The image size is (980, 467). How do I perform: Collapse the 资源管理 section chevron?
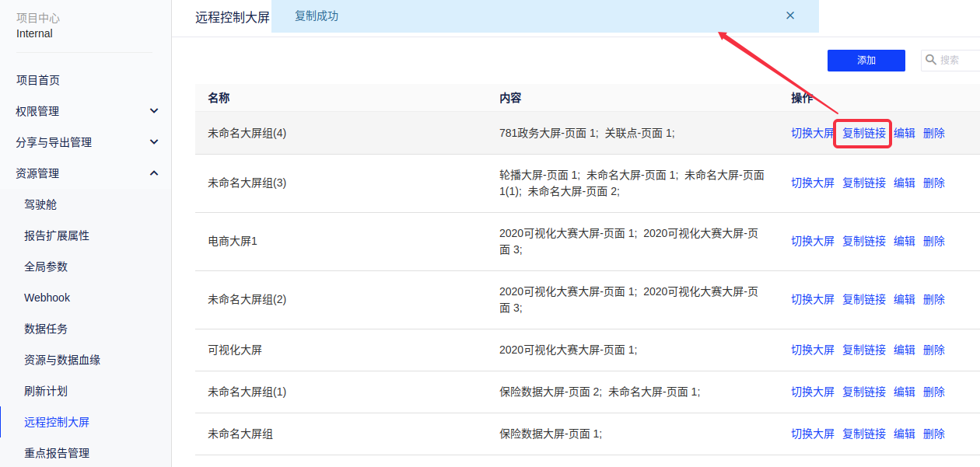154,173
